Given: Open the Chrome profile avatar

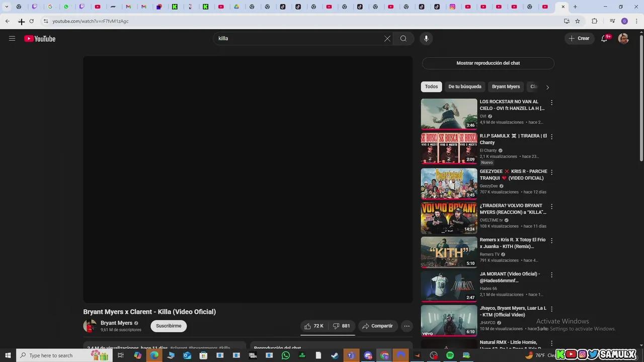Looking at the screenshot, I should [x=624, y=21].
